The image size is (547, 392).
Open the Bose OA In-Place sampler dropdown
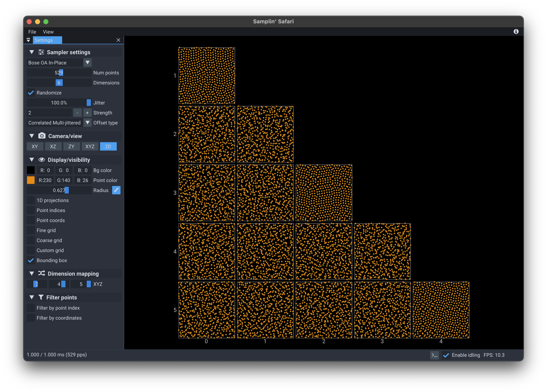[x=88, y=63]
